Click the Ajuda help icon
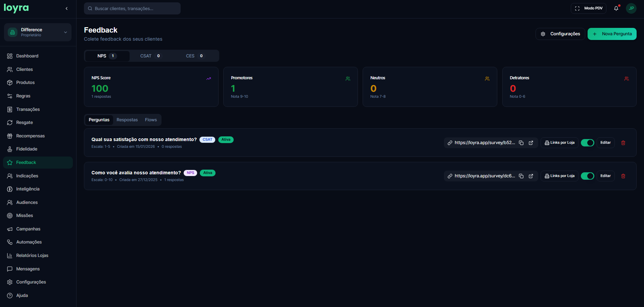Screen dimensions: 644x307 pos(10,296)
